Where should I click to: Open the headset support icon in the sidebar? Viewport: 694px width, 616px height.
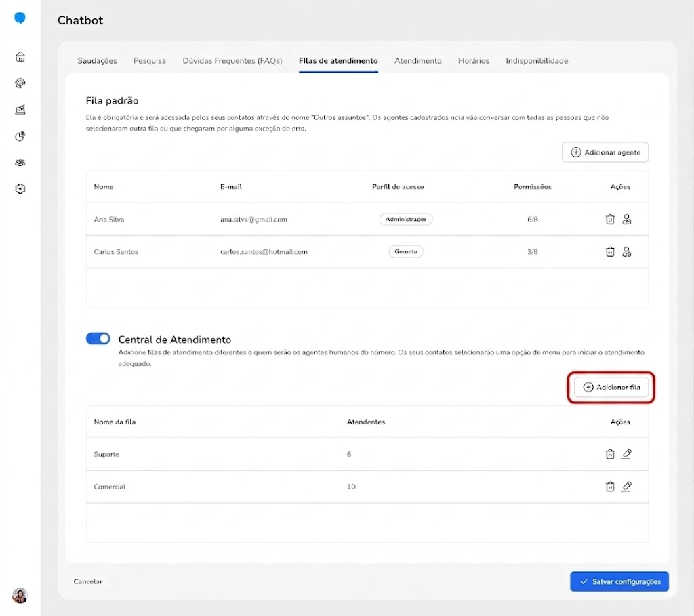[20, 83]
